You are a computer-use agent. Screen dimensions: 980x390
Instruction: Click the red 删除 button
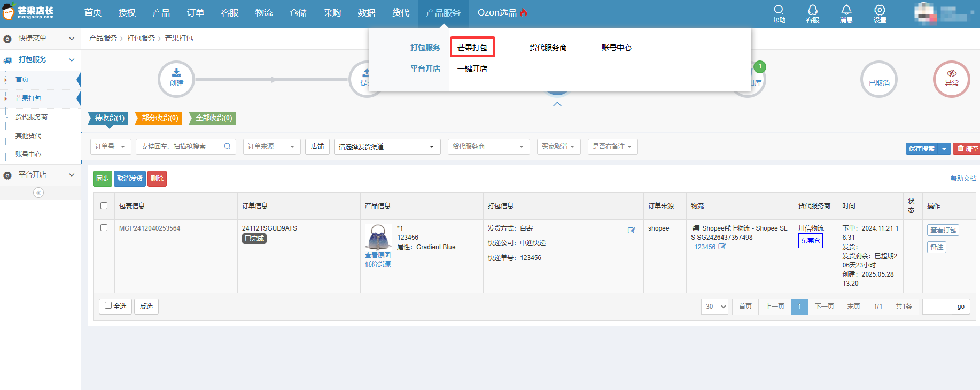click(157, 179)
